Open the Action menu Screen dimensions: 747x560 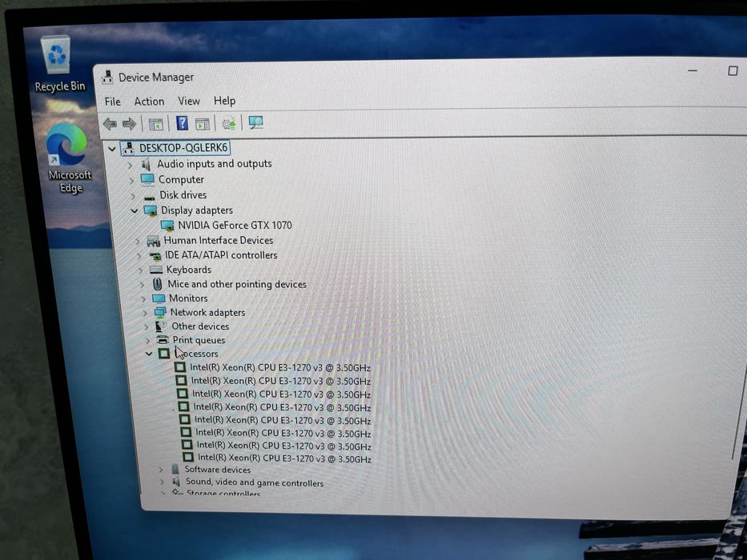tap(149, 102)
